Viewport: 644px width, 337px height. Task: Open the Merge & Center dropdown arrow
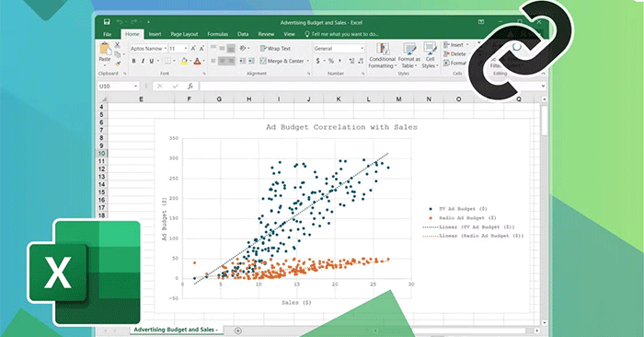(x=307, y=61)
